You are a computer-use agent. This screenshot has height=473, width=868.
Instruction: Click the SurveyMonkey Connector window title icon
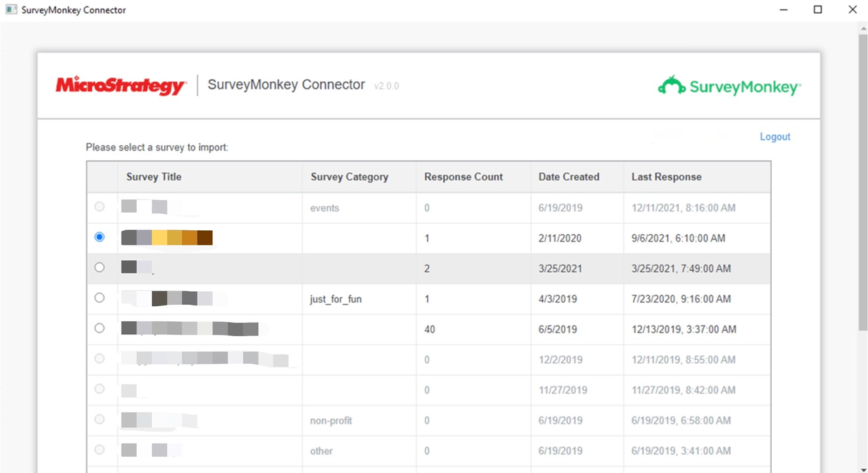click(x=10, y=10)
